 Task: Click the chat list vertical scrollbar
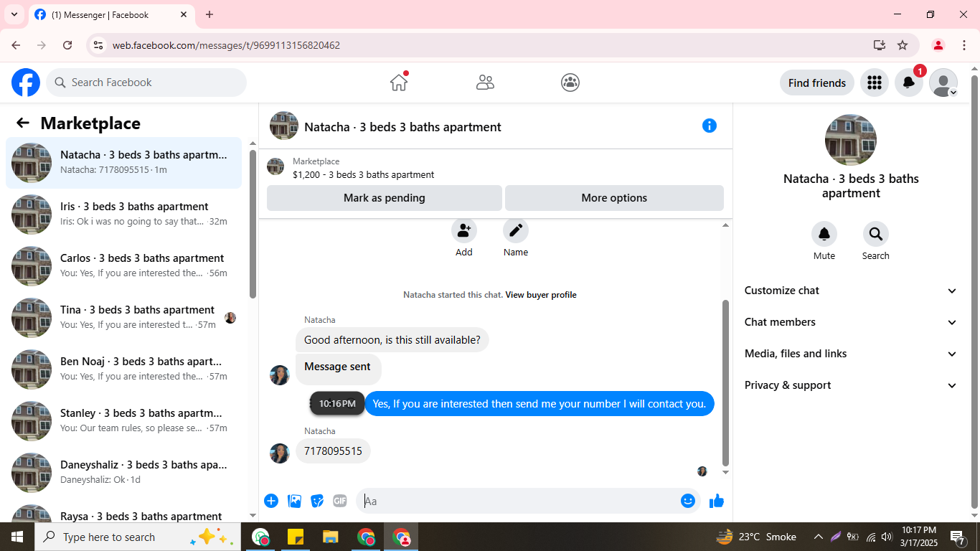point(253,223)
